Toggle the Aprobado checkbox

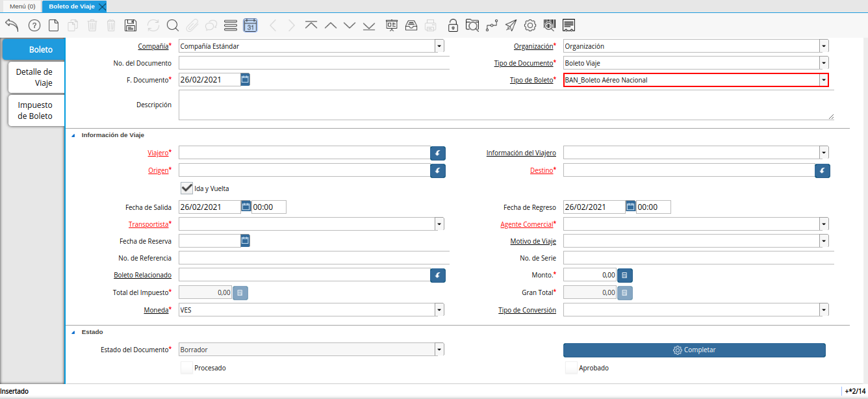[x=571, y=368]
